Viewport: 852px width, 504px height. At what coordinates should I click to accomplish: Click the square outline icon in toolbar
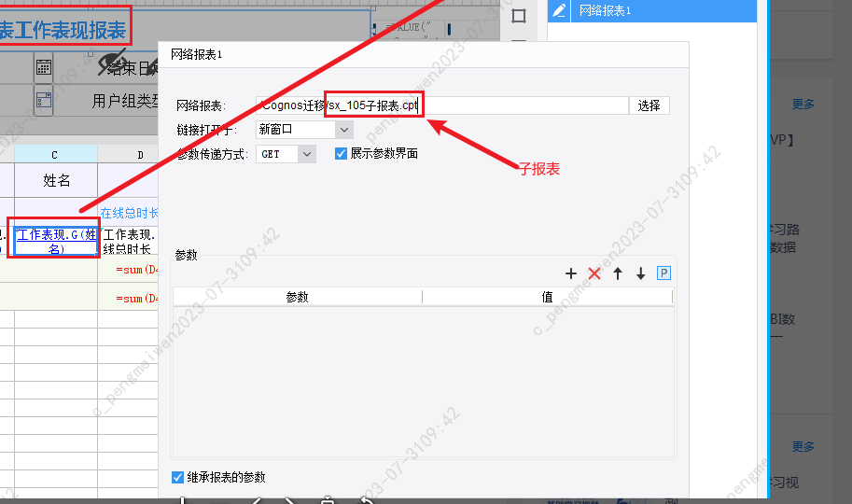(x=519, y=16)
